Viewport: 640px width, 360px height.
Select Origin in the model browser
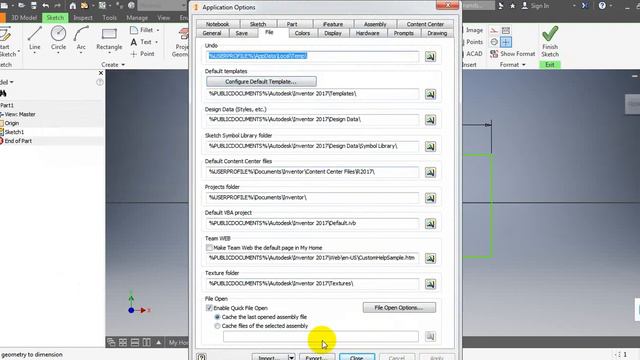click(12, 123)
